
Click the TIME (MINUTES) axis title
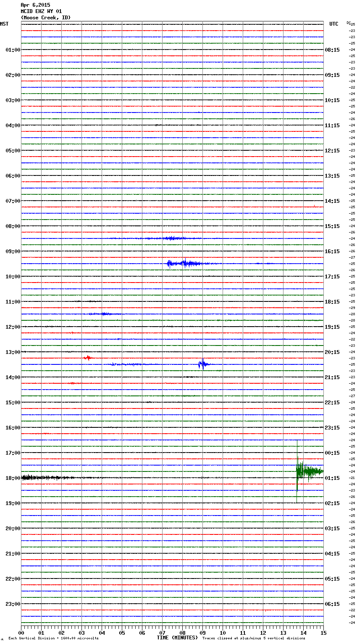[177, 638]
